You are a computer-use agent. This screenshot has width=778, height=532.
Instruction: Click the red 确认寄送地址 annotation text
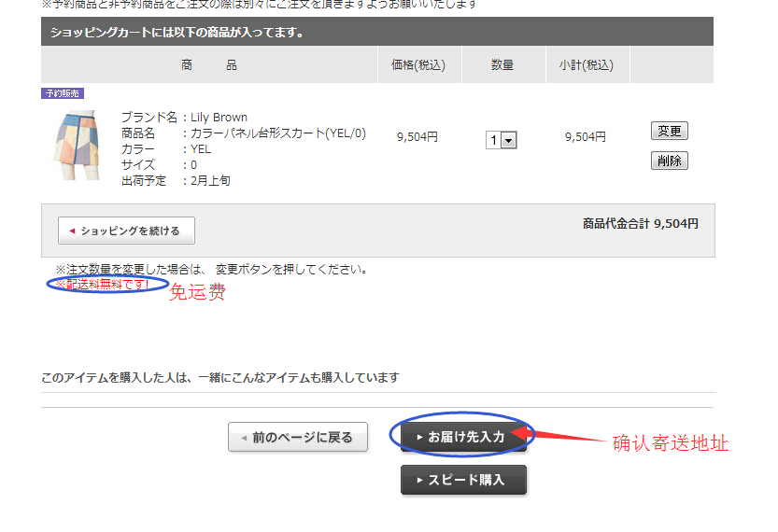click(670, 443)
